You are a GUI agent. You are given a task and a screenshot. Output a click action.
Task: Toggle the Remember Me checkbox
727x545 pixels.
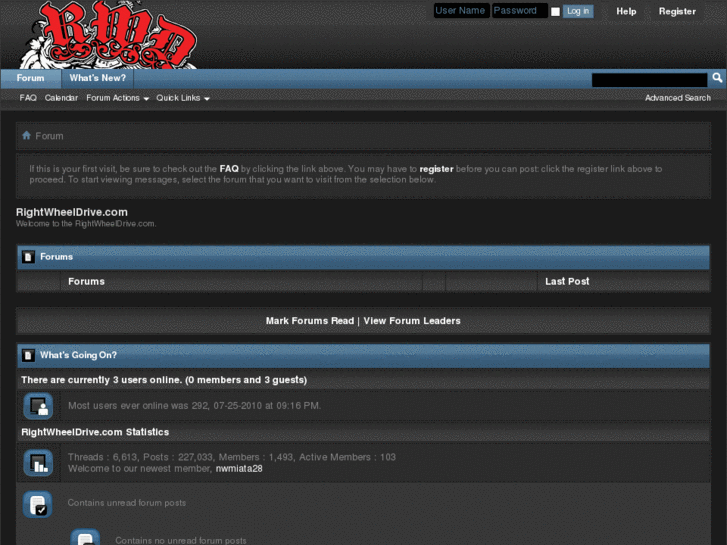coord(555,12)
